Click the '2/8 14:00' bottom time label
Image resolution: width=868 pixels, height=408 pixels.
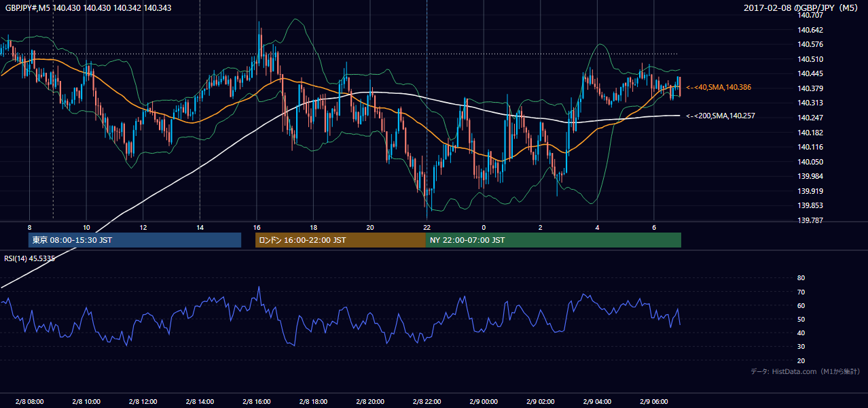click(x=200, y=402)
